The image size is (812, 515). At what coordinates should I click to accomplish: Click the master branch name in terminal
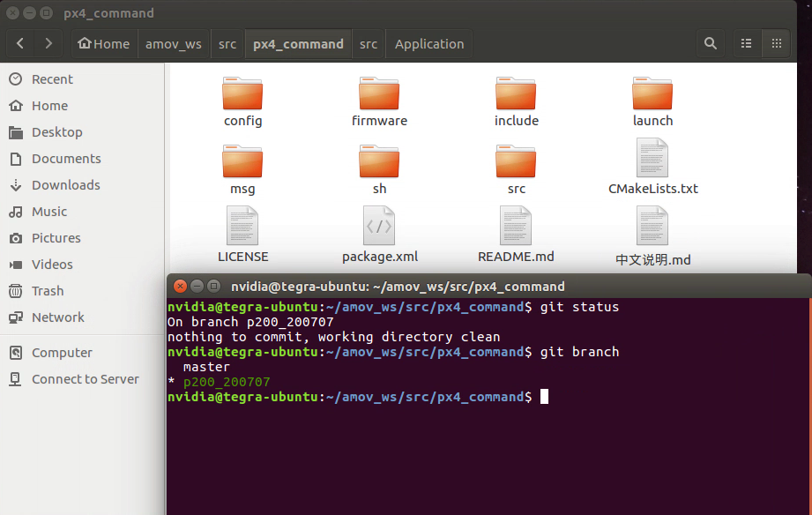[206, 367]
